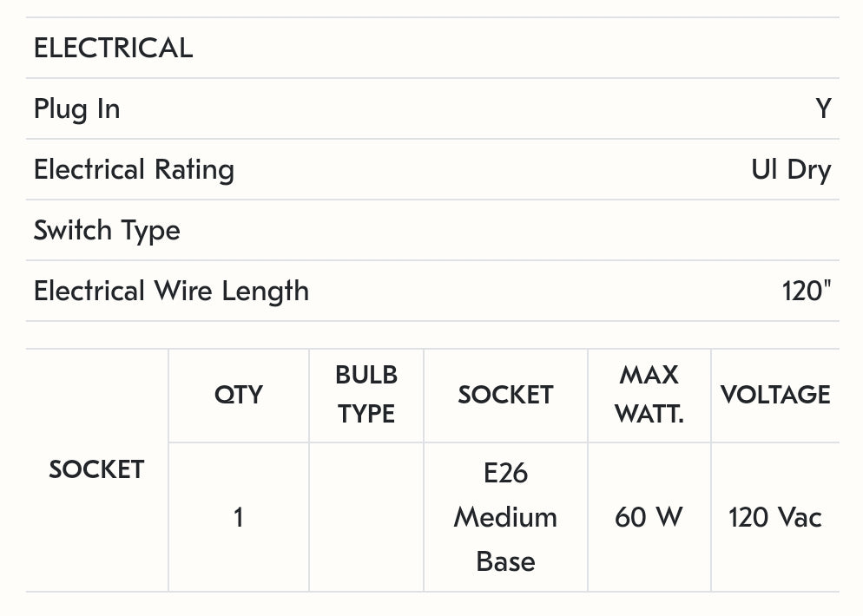The height and width of the screenshot is (616, 863).
Task: Click the quantity value 1
Action: [239, 518]
